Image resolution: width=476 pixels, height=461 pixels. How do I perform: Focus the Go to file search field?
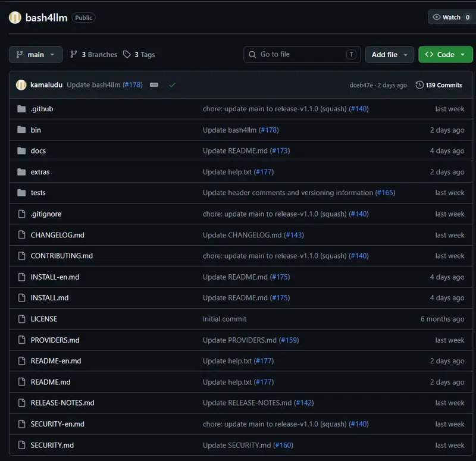[x=302, y=55]
